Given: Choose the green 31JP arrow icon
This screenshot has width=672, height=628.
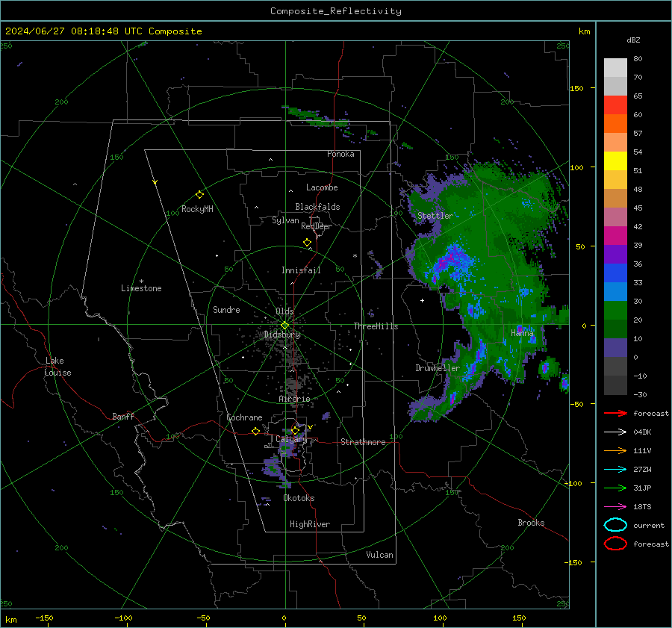Looking at the screenshot, I should pos(615,488).
